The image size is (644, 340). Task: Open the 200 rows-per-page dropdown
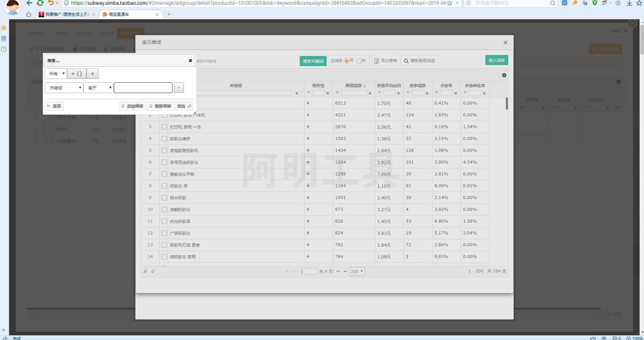point(357,271)
